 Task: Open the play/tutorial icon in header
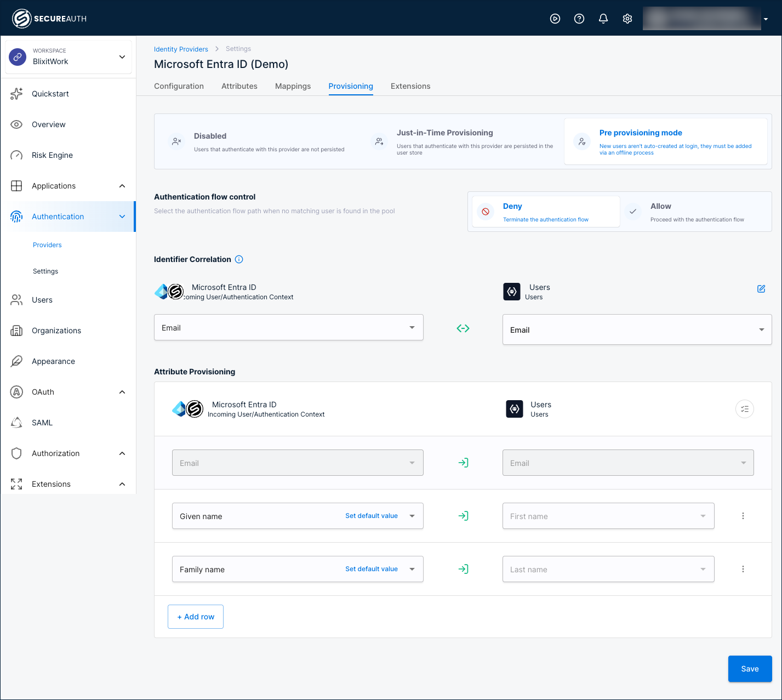555,19
